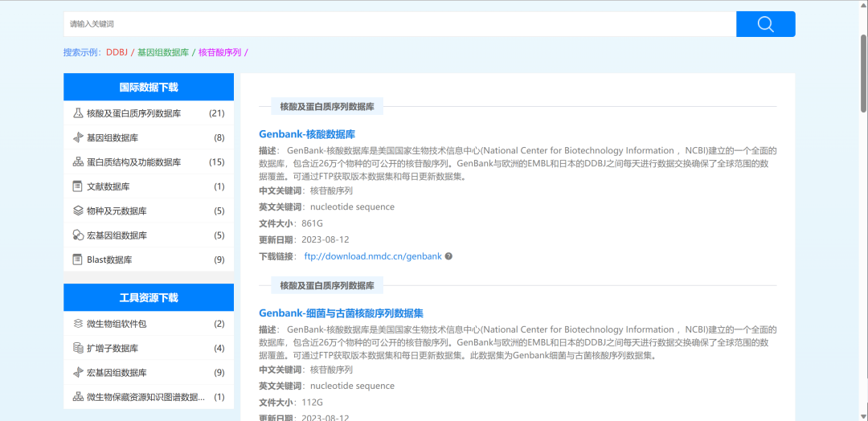Viewport: 868px width, 421px height.
Task: Open the ftp://download.nmdc.cn/genbank download link
Action: point(373,256)
